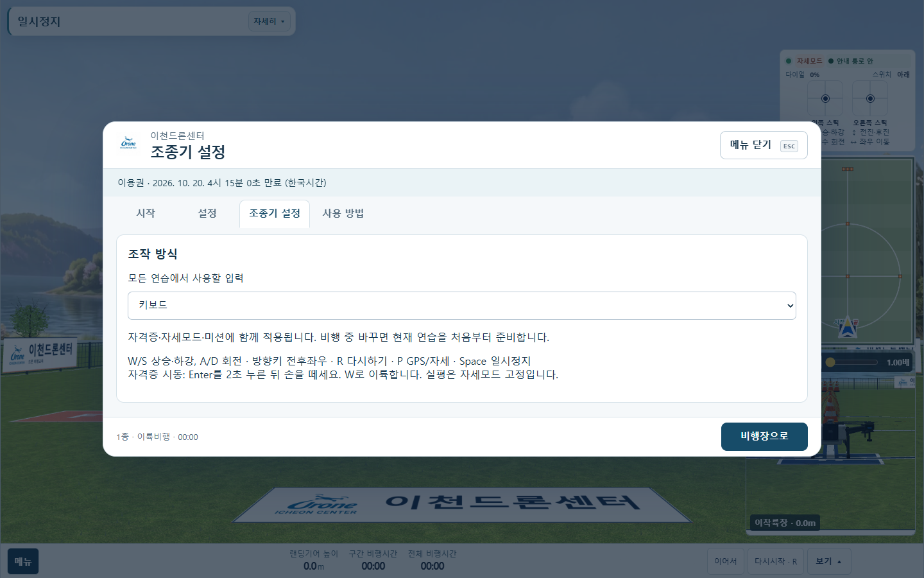The image size is (924, 578).
Task: Click the 전체 비행시간 00:00 readout
Action: 432,560
